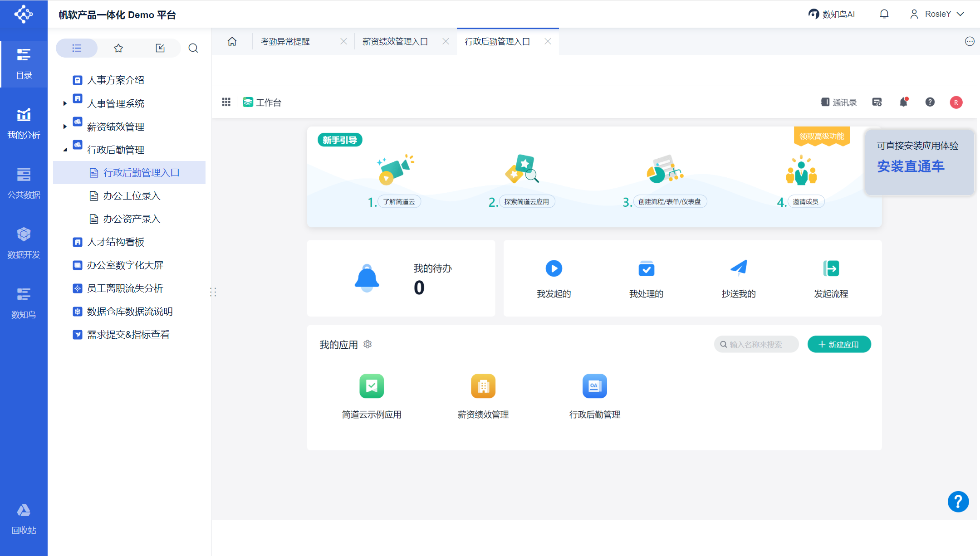Switch to the 考勤异常提醒 tab

(x=285, y=42)
